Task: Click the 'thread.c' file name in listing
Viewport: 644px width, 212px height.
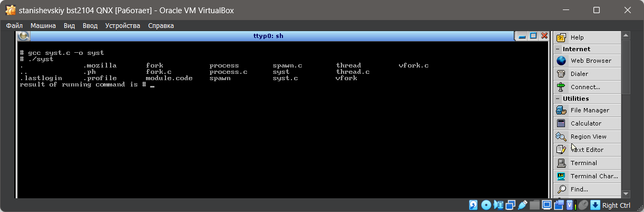Action: (353, 72)
